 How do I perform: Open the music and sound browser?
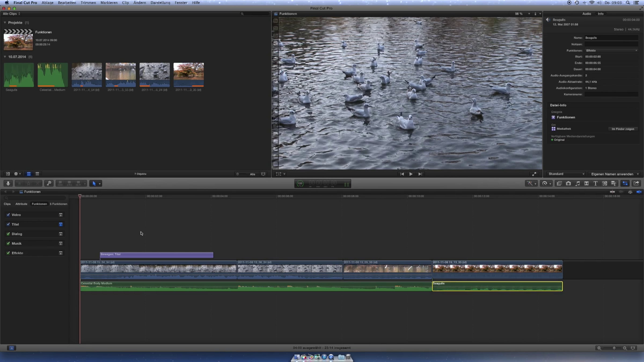[577, 183]
